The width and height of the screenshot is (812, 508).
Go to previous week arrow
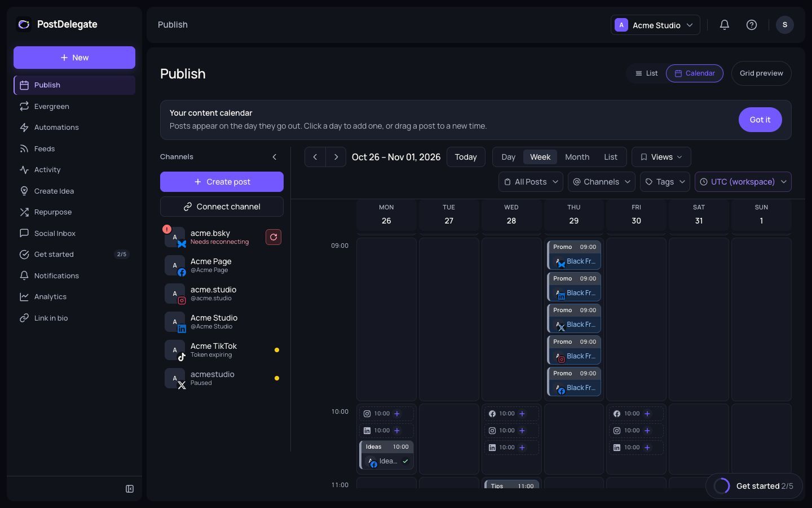click(x=315, y=157)
